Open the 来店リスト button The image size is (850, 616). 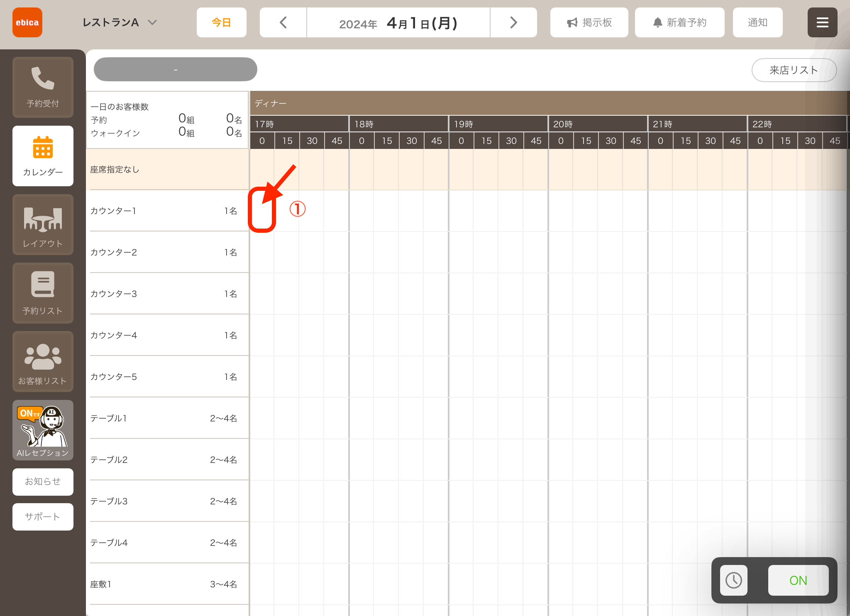coord(794,70)
